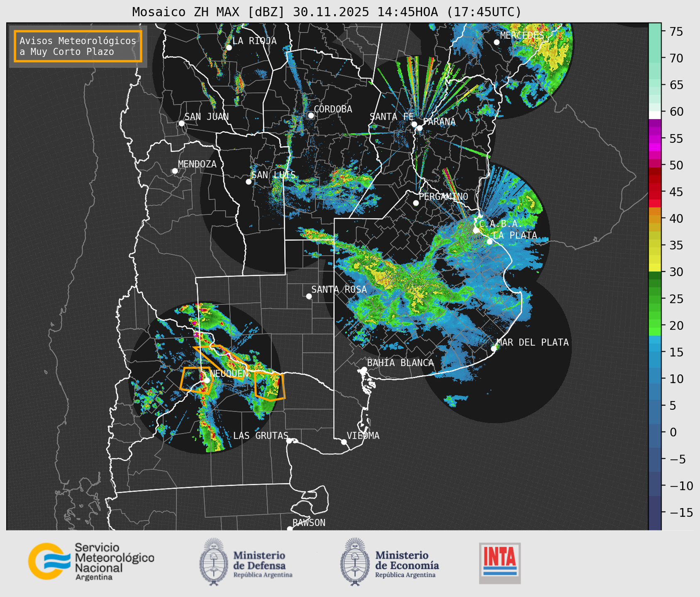Click the SANTA ROSA city marker
This screenshot has height=597, width=700.
(x=309, y=296)
